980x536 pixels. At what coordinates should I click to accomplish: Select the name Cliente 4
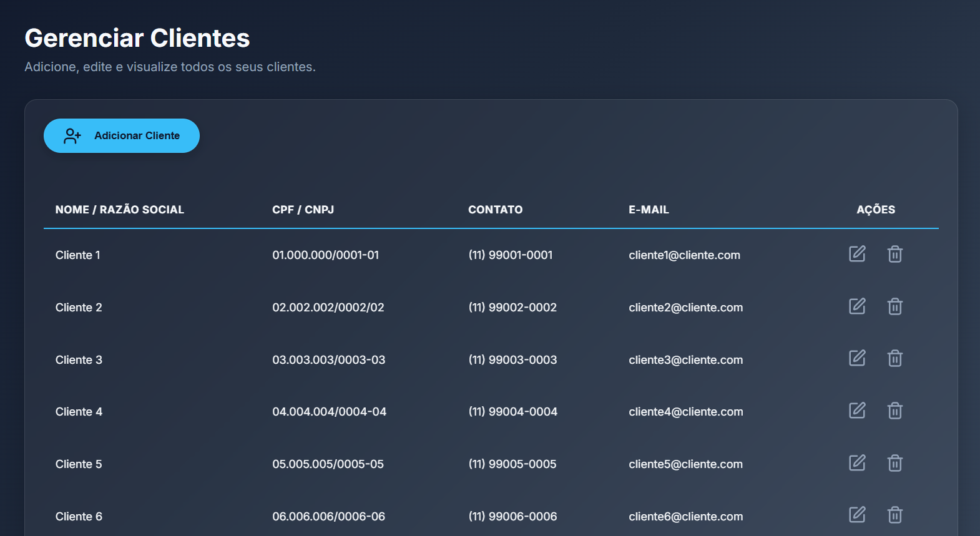(79, 412)
